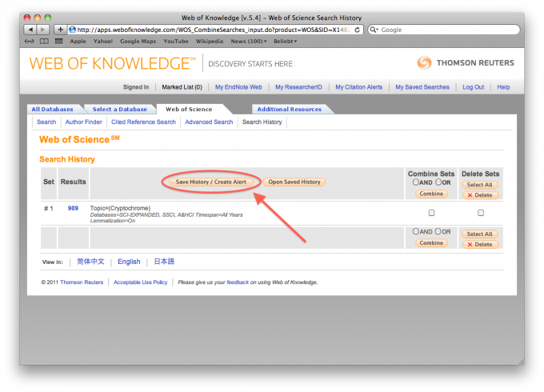The image size is (544, 392).
Task: Click the Open Saved History button
Action: 294,182
